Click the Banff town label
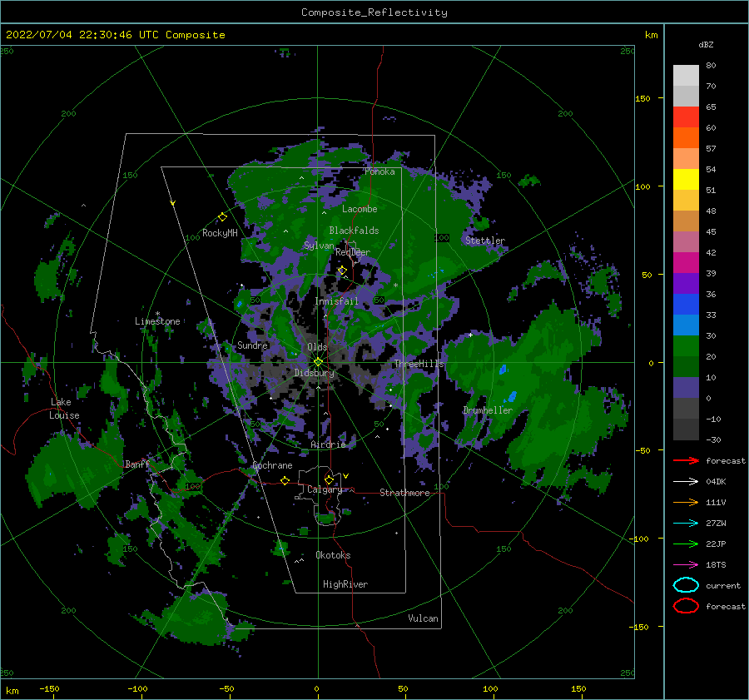The image size is (749, 700). pos(137,464)
